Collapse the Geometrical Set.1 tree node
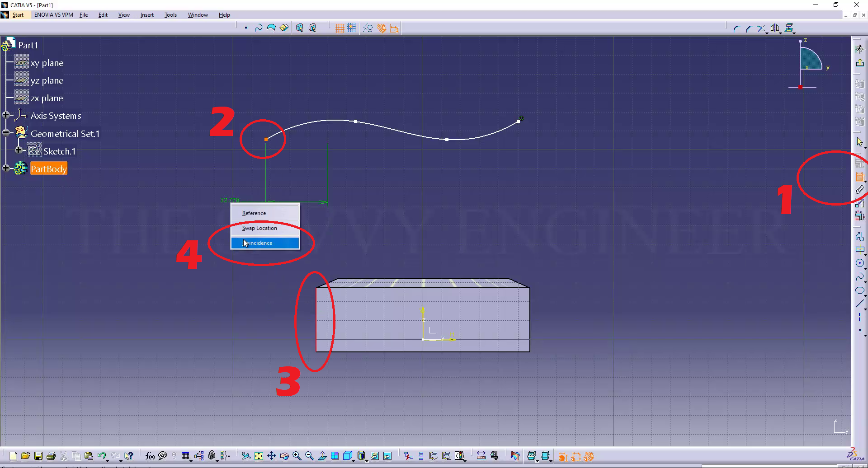 tap(6, 132)
